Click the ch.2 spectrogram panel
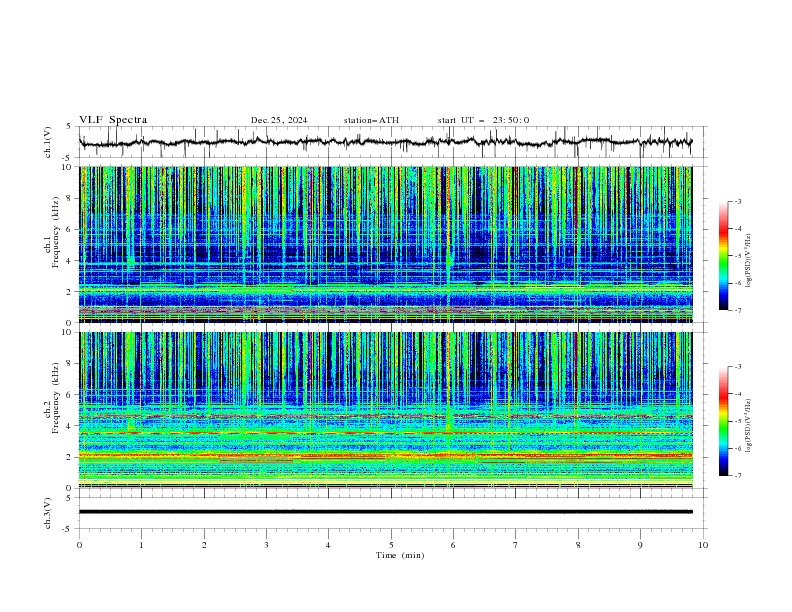 point(385,410)
